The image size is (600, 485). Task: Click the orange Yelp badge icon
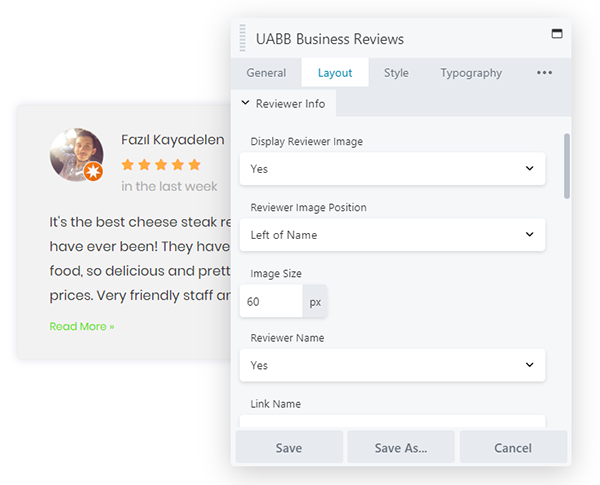(x=93, y=173)
